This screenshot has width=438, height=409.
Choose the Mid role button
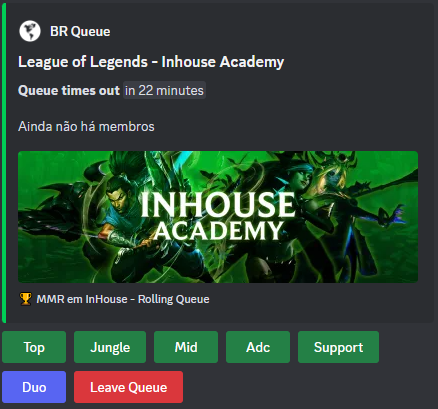pos(186,347)
